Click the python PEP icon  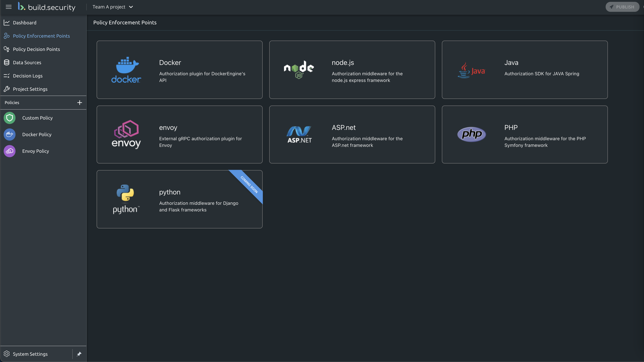(125, 199)
